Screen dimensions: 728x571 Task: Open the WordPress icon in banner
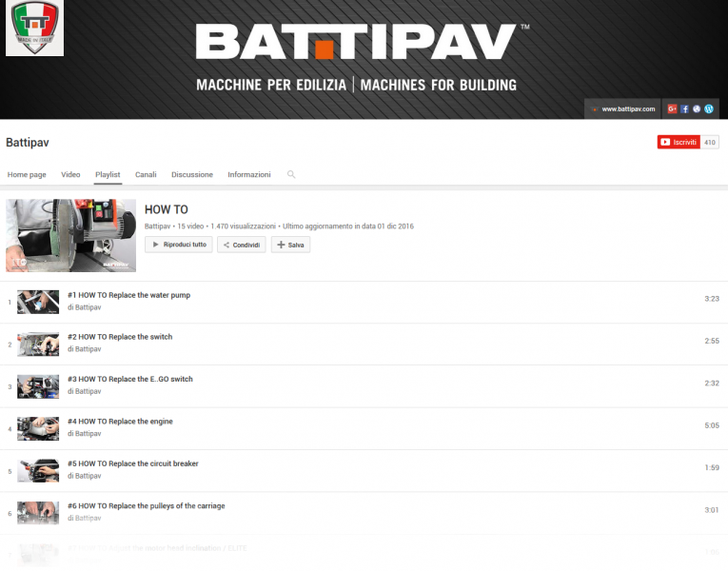point(709,109)
